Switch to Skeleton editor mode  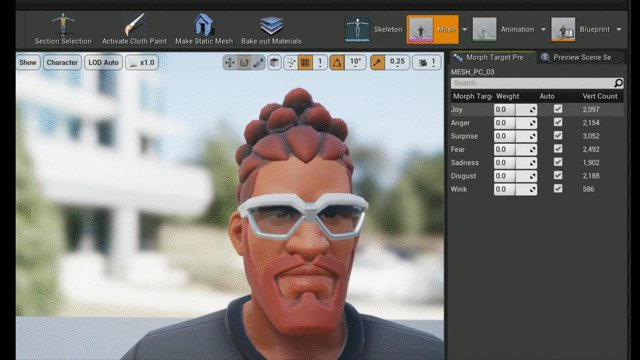click(374, 29)
